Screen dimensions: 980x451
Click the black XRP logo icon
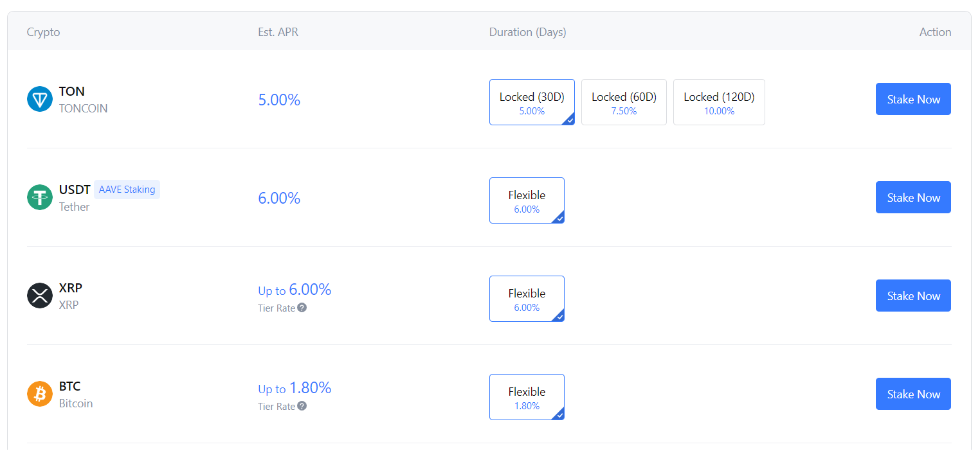(40, 296)
